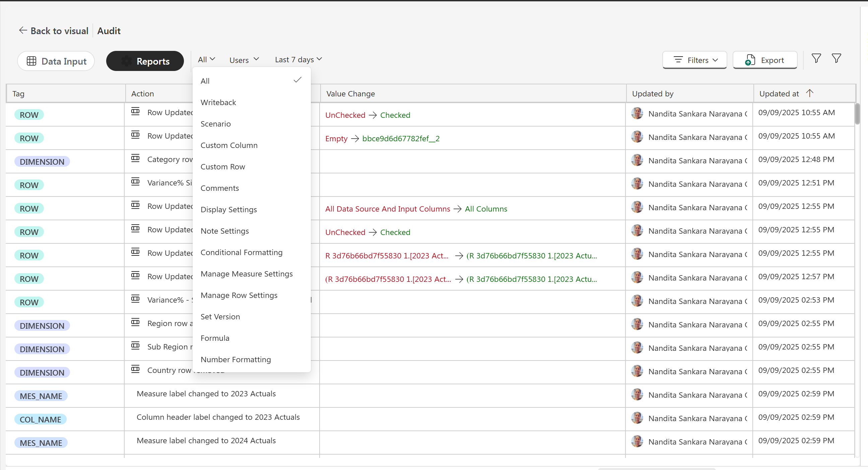Open the Filters dropdown button

click(x=694, y=60)
